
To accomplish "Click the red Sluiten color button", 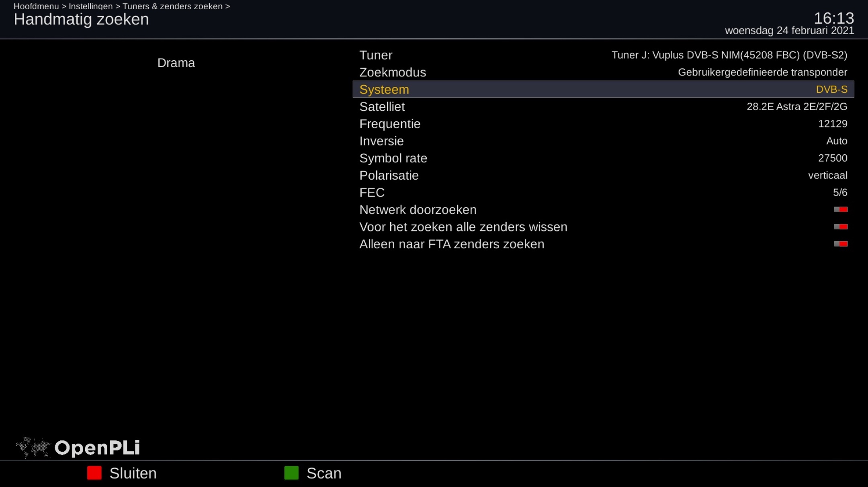I will coord(94,473).
